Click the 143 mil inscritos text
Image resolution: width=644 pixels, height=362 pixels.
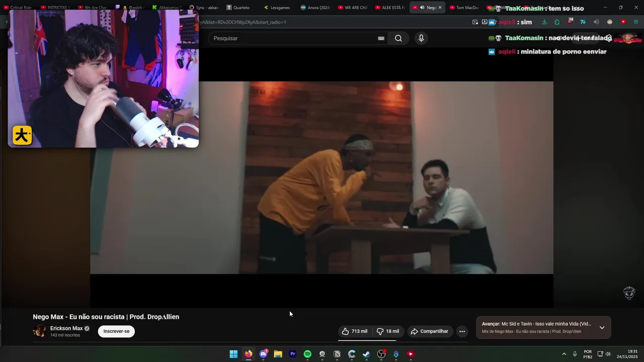[65, 335]
